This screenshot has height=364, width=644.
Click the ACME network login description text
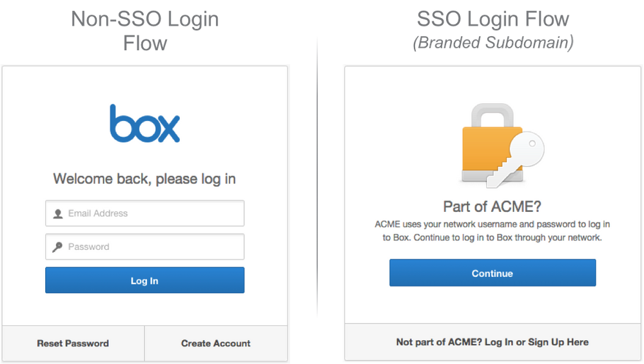click(x=492, y=231)
